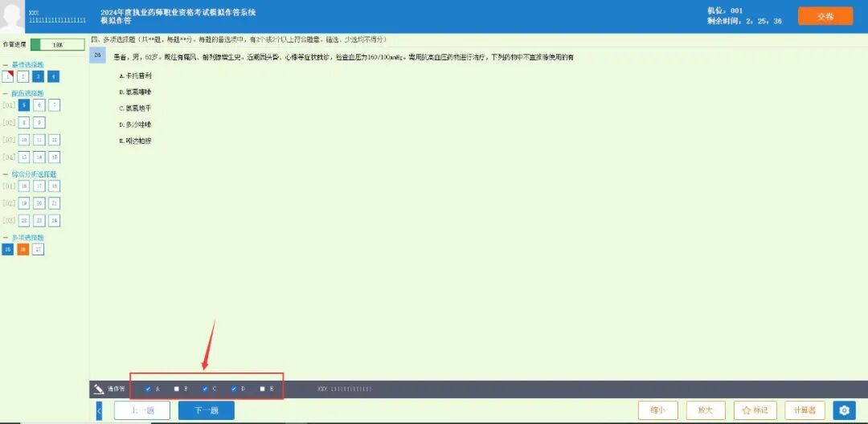The image size is (868, 424).
Task: Jump to question 19
Action: coord(24,203)
